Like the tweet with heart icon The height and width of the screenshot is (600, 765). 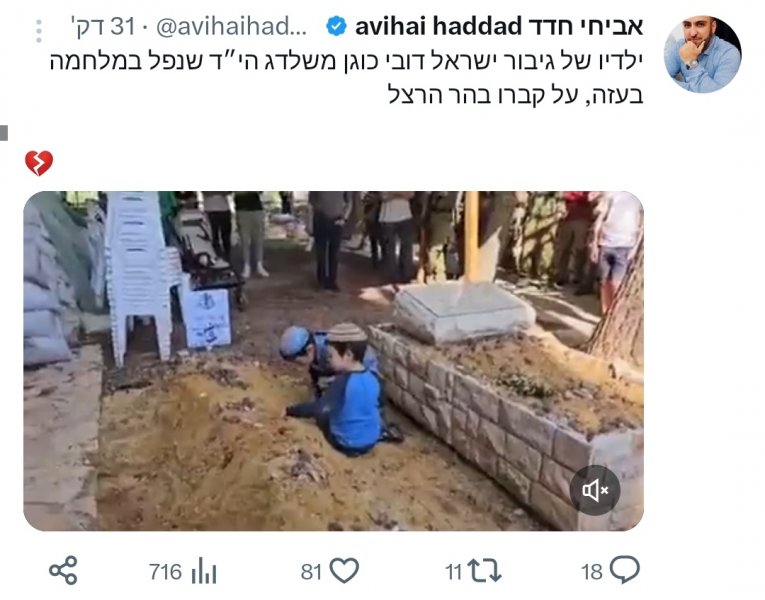(x=344, y=570)
